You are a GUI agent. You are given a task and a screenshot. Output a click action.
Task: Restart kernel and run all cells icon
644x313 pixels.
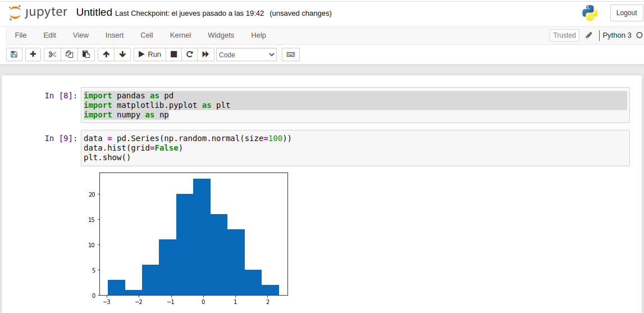[205, 55]
